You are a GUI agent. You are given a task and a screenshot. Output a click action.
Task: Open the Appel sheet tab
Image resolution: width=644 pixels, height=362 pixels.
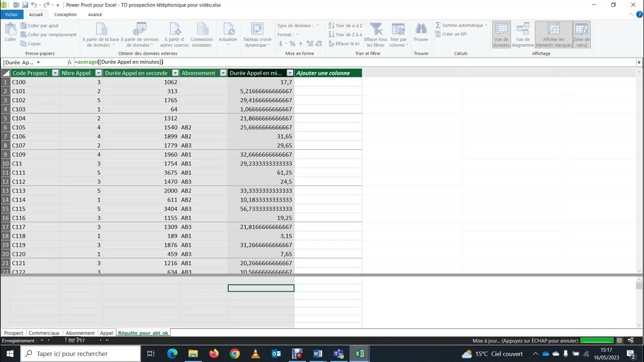106,333
